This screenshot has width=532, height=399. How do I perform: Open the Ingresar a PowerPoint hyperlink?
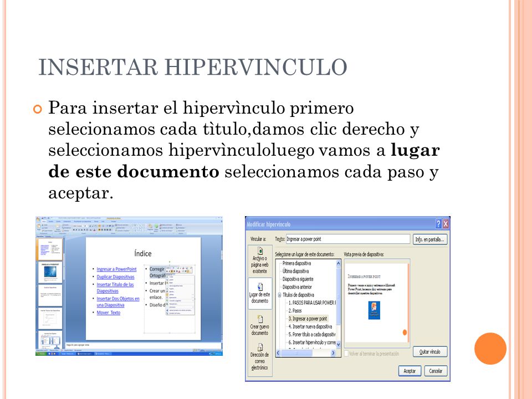click(x=116, y=269)
